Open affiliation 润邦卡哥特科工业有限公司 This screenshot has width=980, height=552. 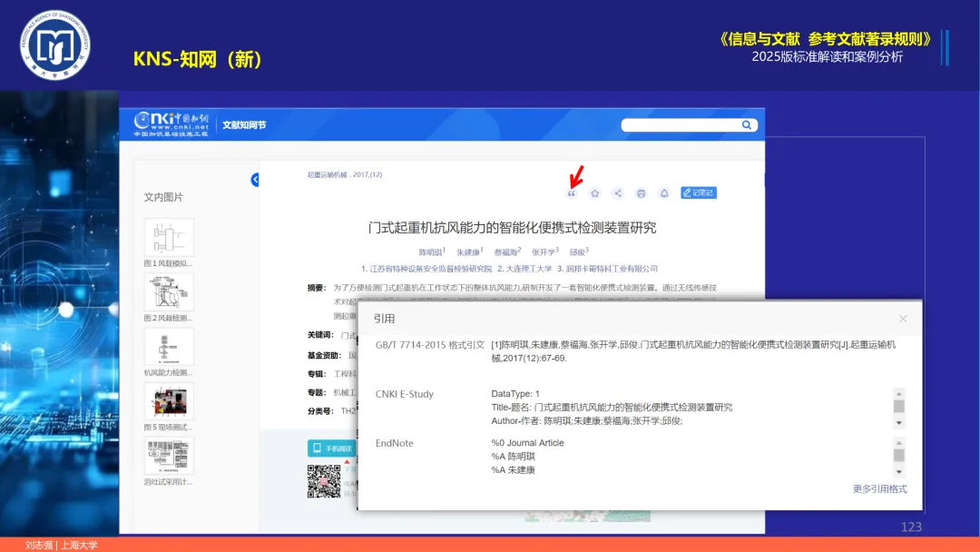click(x=612, y=269)
